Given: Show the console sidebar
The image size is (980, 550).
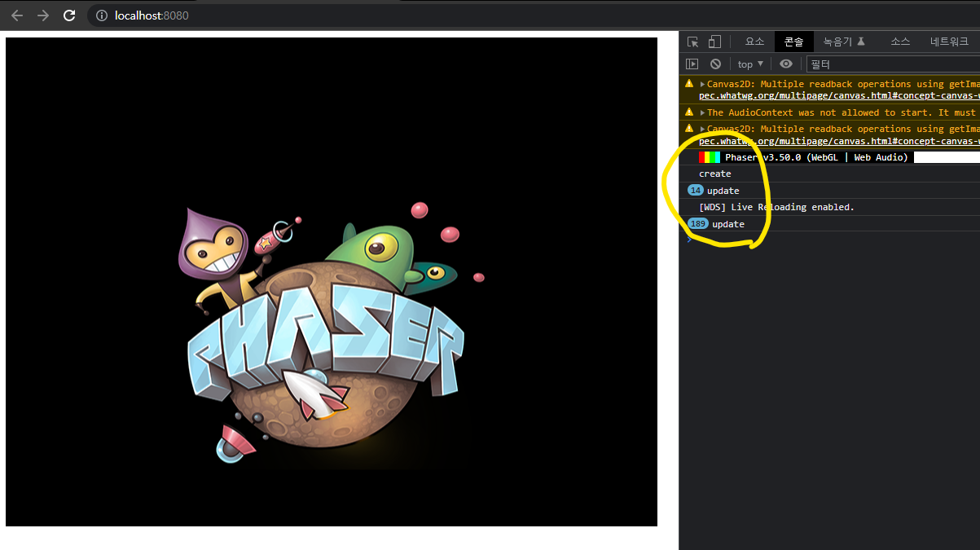Looking at the screenshot, I should point(692,64).
